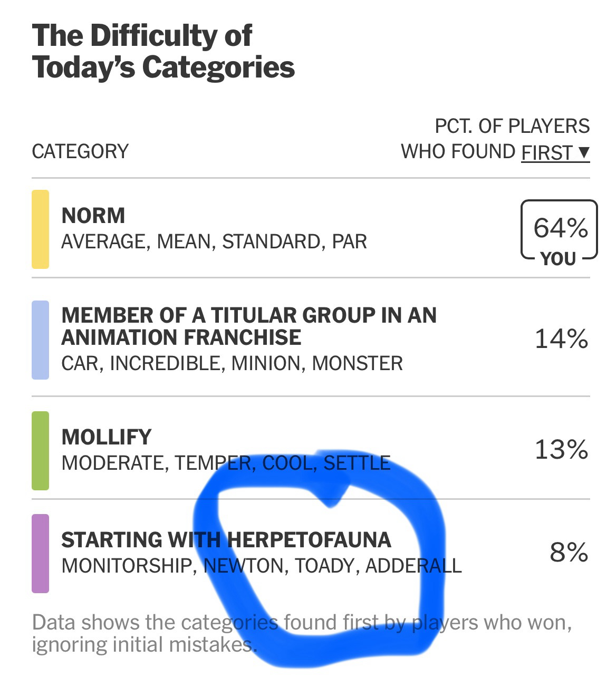
Task: Click the MOLLIFY category title
Action: 107,437
